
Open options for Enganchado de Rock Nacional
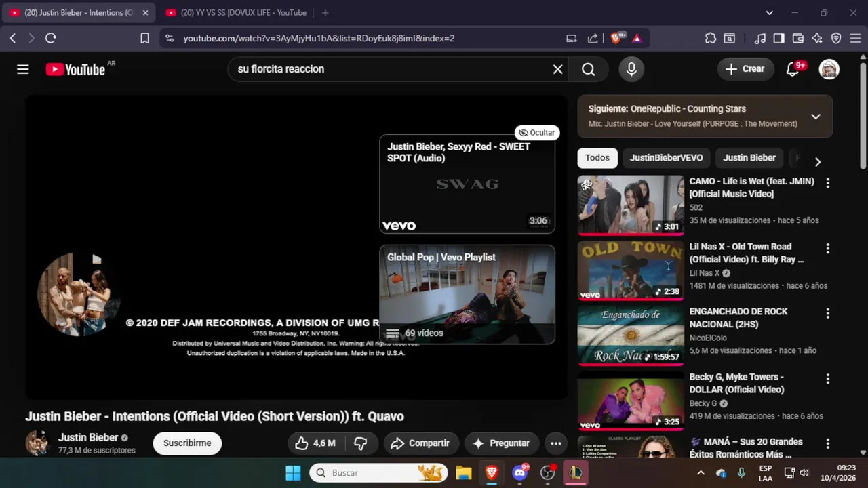pyautogui.click(x=827, y=313)
